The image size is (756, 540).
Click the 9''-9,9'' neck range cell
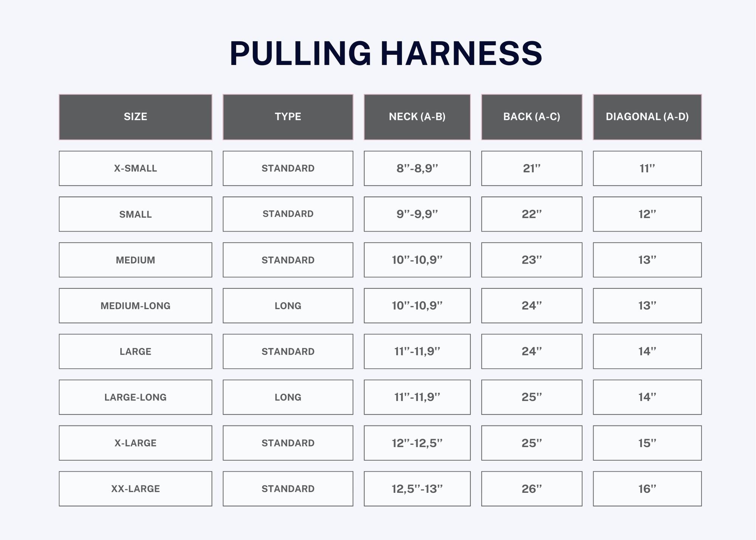[x=417, y=214]
